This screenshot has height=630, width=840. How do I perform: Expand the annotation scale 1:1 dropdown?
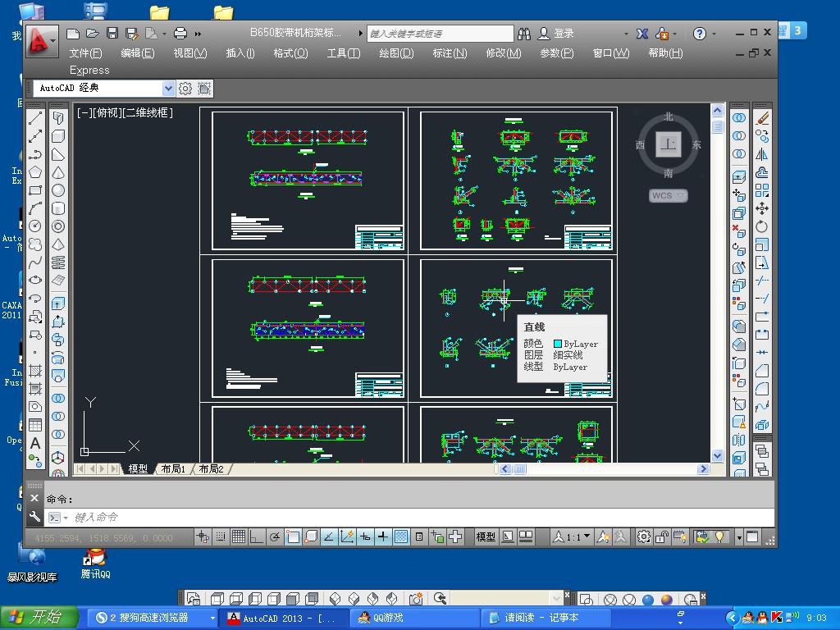pos(587,537)
